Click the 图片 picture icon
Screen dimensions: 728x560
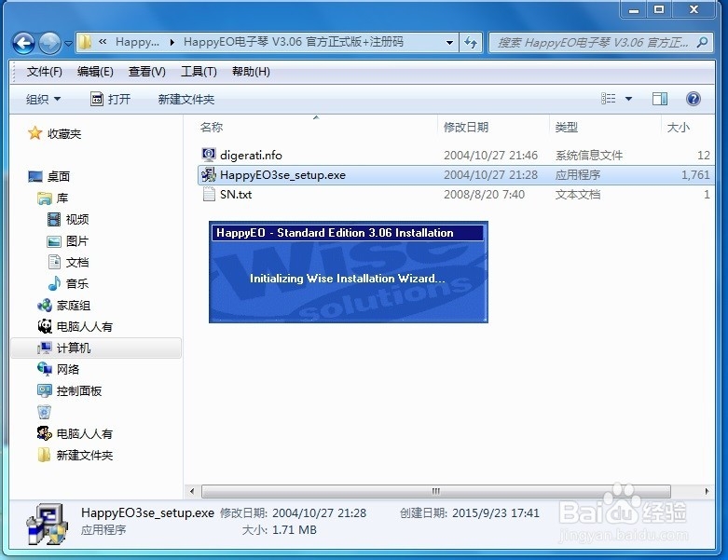click(54, 241)
